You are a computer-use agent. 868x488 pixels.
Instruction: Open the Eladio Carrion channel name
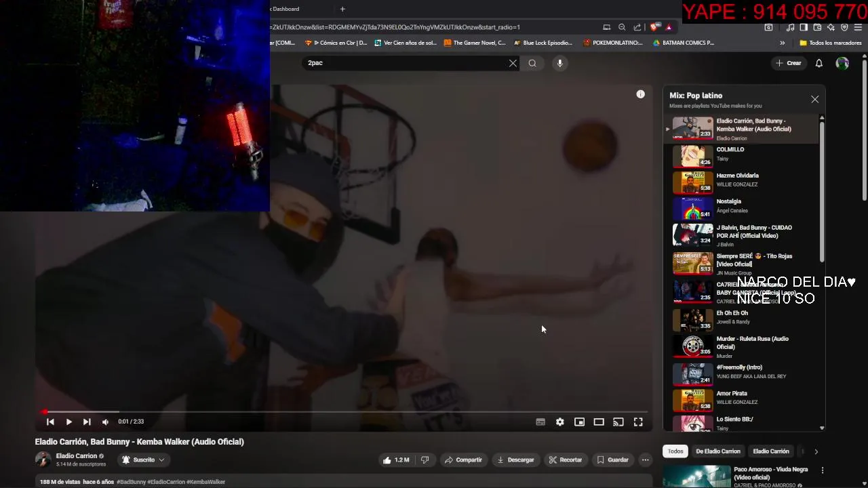(x=77, y=456)
